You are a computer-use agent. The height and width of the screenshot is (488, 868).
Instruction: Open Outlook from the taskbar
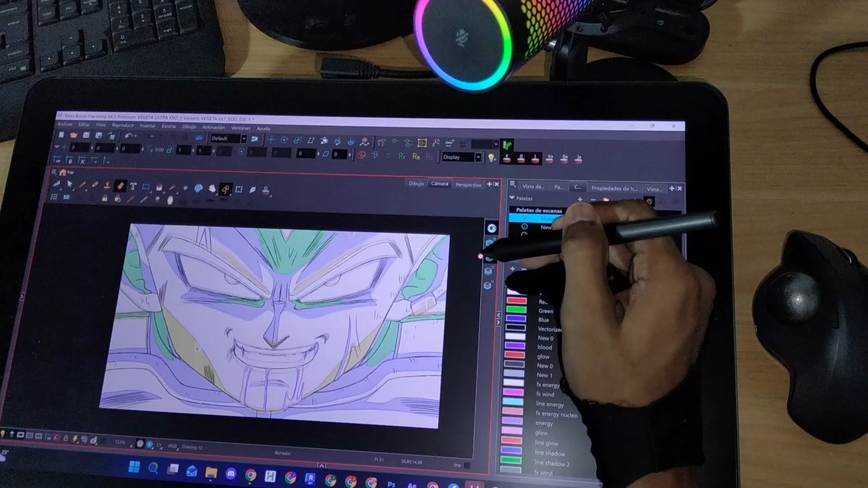[192, 471]
